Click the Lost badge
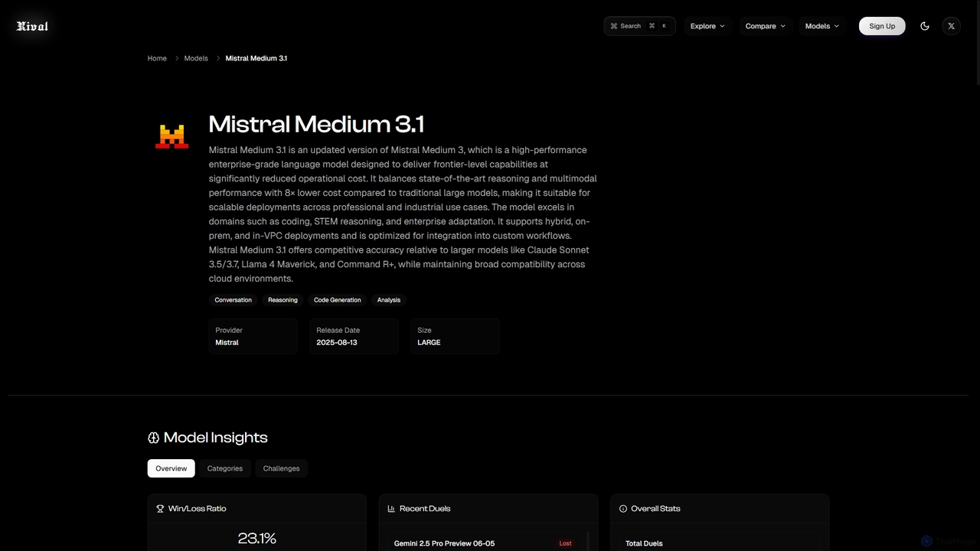 click(x=565, y=543)
